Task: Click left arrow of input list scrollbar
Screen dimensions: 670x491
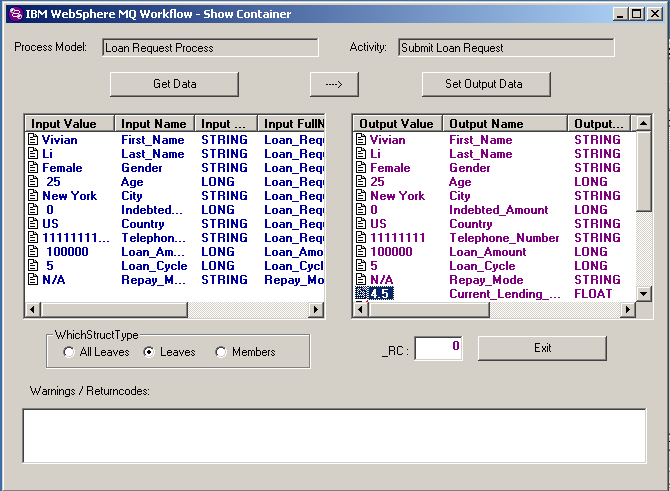Action: click(33, 309)
